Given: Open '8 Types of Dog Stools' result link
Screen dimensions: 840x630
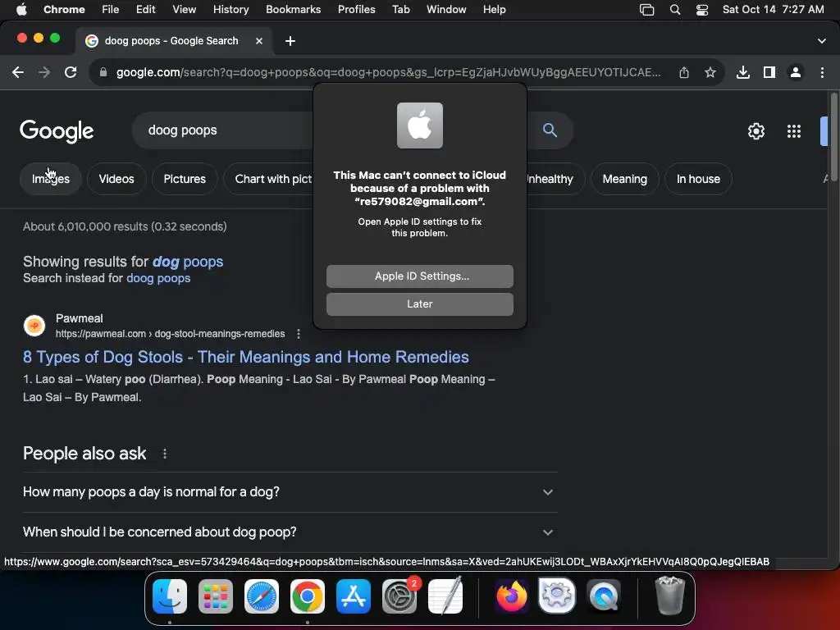Looking at the screenshot, I should click(x=246, y=357).
